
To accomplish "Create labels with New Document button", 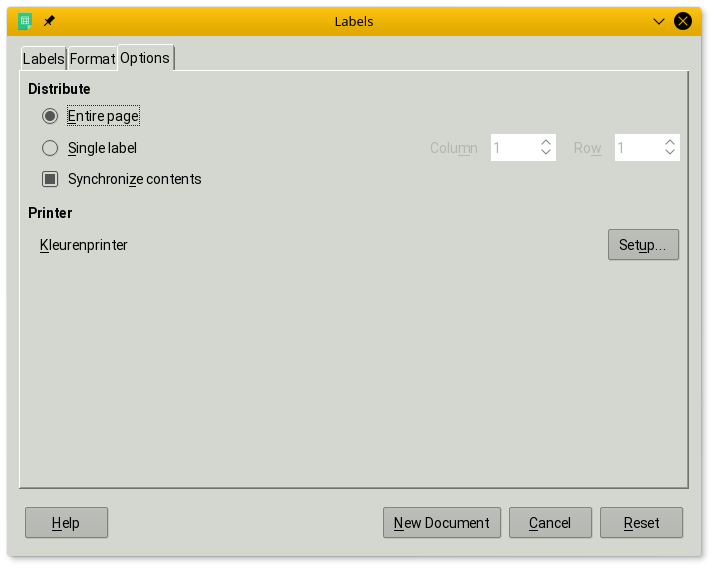I will click(x=441, y=523).
